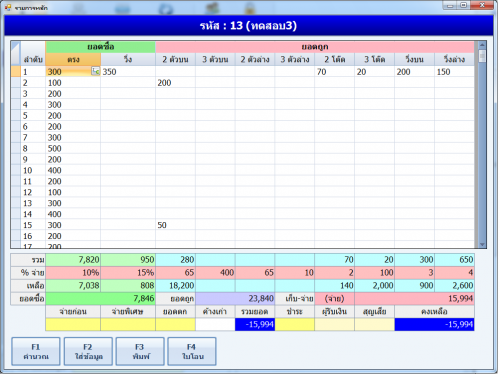Maximize the window
This screenshot has height=374, width=500.
coord(464,5)
